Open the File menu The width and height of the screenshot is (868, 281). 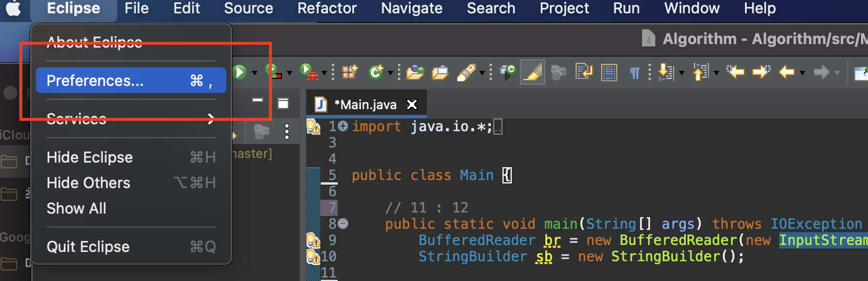tap(136, 9)
